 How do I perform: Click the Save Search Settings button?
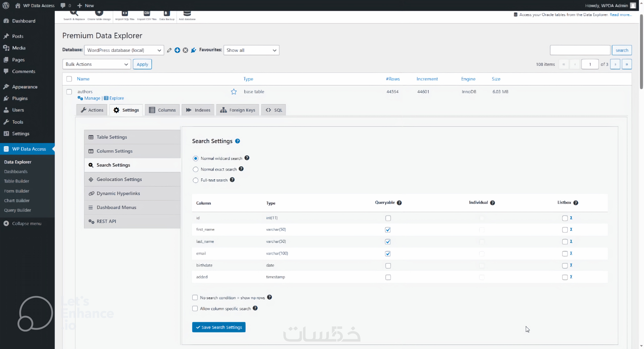click(x=219, y=327)
